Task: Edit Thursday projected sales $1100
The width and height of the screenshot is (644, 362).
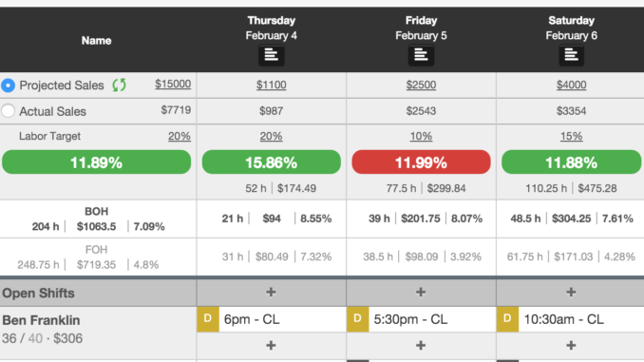Action: [271, 86]
